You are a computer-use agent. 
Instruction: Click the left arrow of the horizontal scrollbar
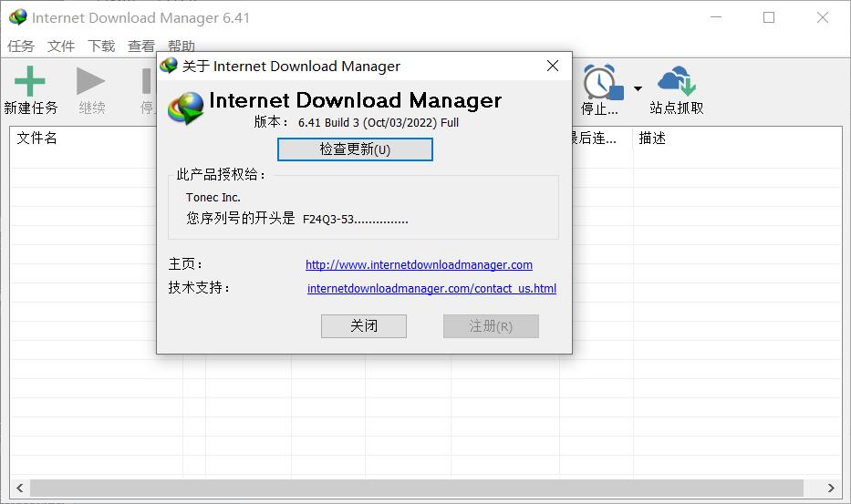pos(20,488)
